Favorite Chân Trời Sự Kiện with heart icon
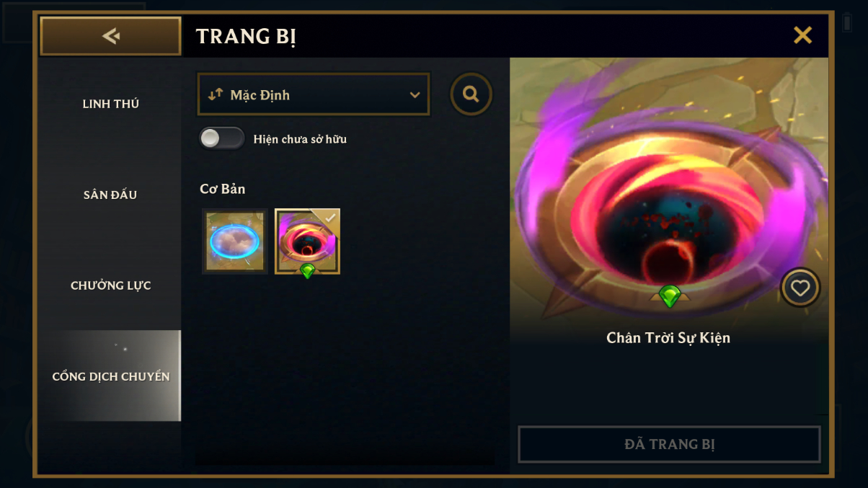The height and width of the screenshot is (488, 868). pyautogui.click(x=800, y=288)
